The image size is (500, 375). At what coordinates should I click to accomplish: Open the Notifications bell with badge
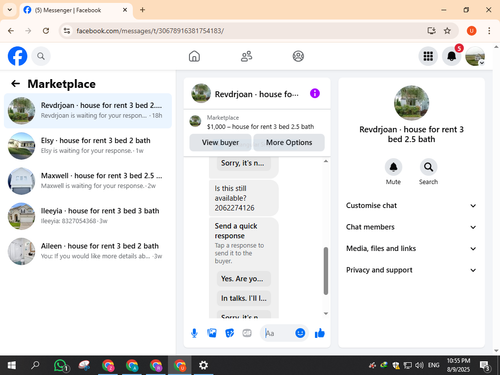tap(452, 56)
